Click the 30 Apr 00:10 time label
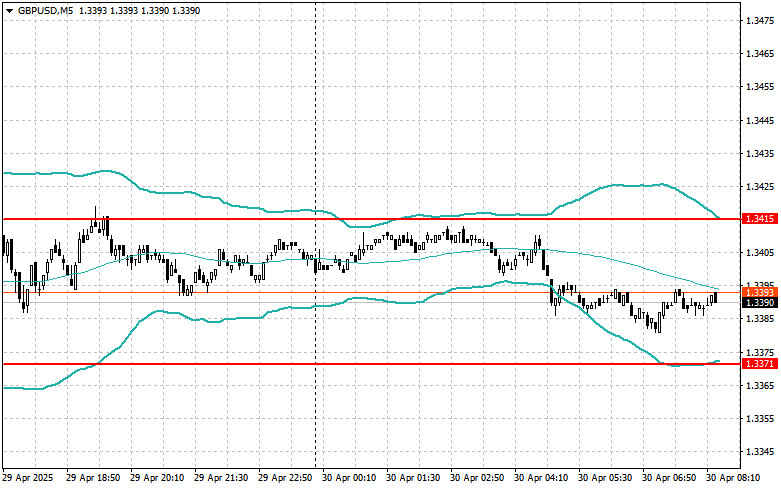Screen dimensions: 781x489 [x=349, y=478]
